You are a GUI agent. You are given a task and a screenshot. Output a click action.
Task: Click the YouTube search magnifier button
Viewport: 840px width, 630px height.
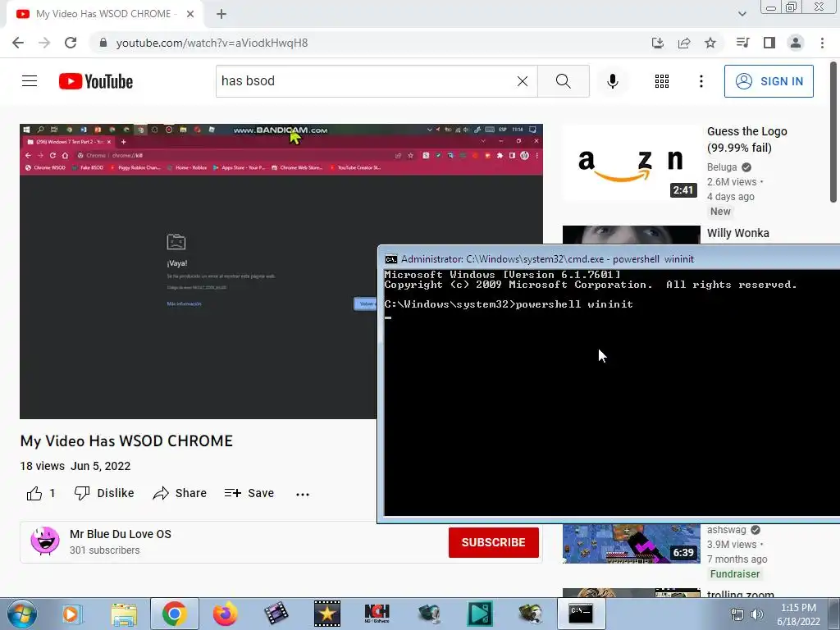(x=563, y=81)
